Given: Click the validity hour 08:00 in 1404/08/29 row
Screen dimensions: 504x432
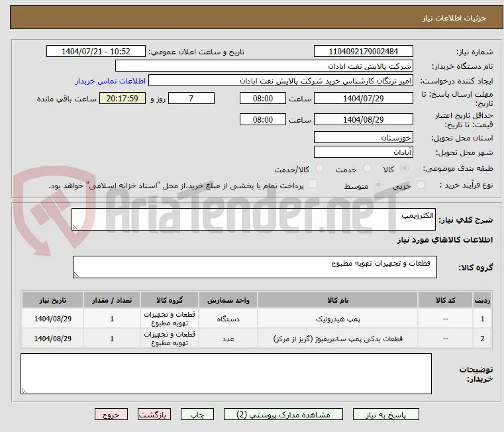Looking at the screenshot, I should pyautogui.click(x=263, y=120).
